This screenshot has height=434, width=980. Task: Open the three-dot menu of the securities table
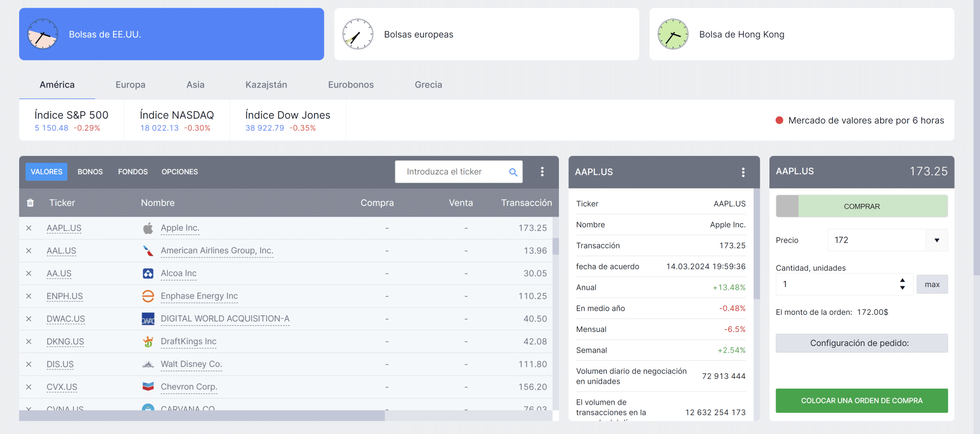click(542, 172)
